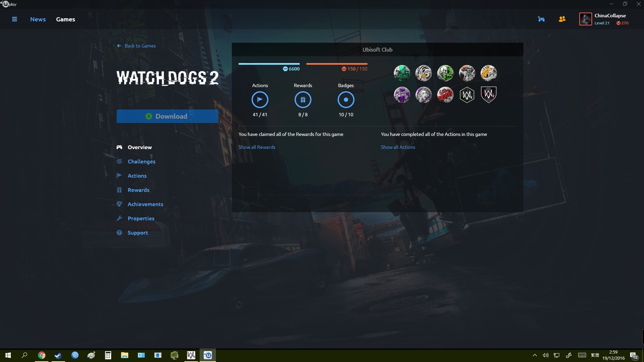
Task: Click the 'You have claimed all of the Rewards' message
Action: [x=291, y=134]
